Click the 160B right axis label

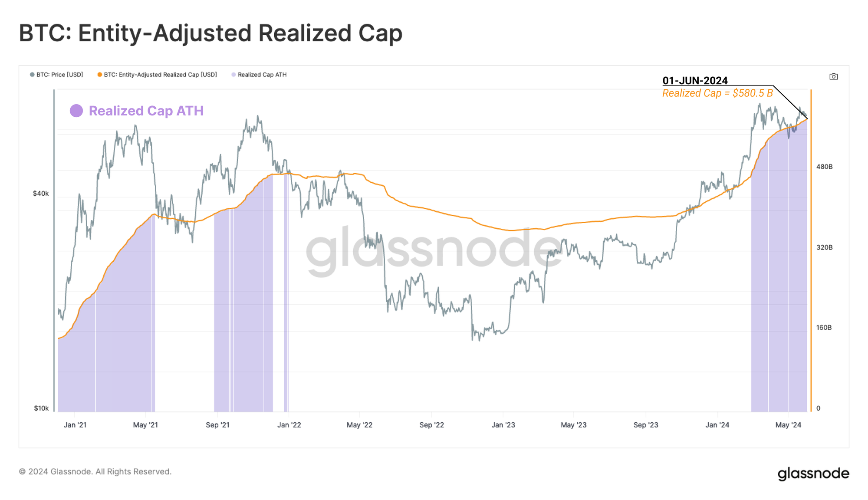(x=824, y=328)
